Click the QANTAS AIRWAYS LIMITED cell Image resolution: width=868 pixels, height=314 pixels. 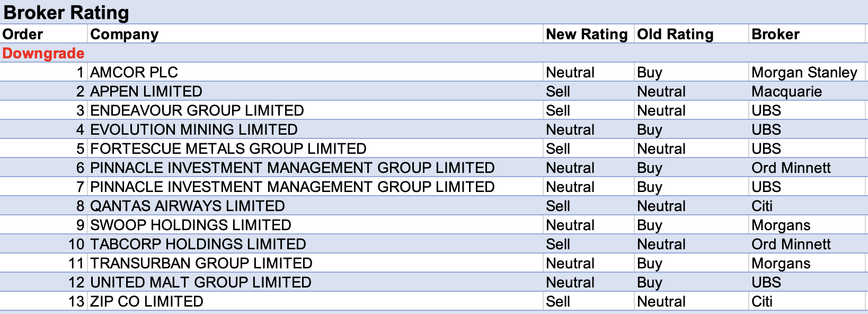pos(188,206)
